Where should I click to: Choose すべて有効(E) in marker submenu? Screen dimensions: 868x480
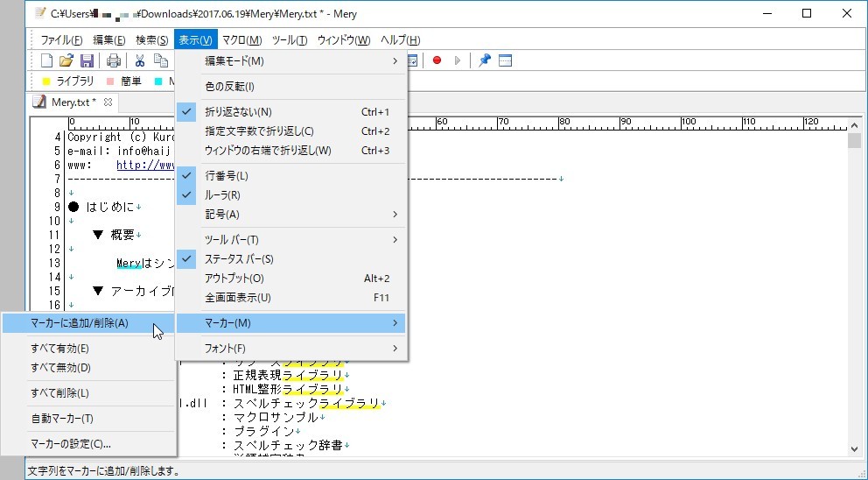88,349
